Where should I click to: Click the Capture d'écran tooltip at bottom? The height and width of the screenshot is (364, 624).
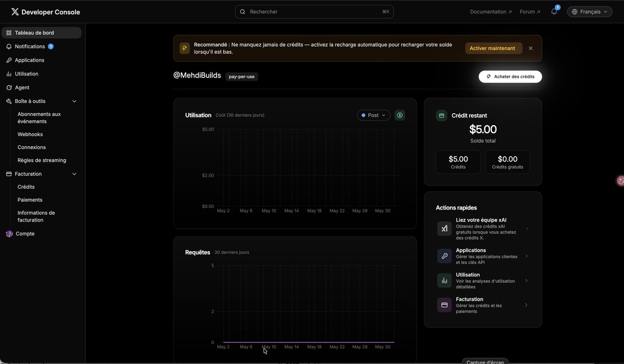[484, 361]
